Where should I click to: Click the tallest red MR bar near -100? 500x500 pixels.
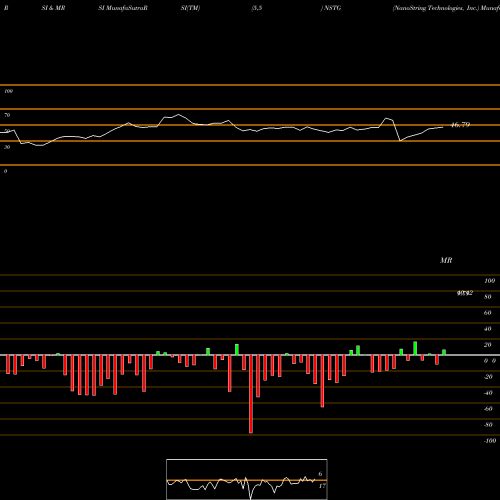point(251,394)
